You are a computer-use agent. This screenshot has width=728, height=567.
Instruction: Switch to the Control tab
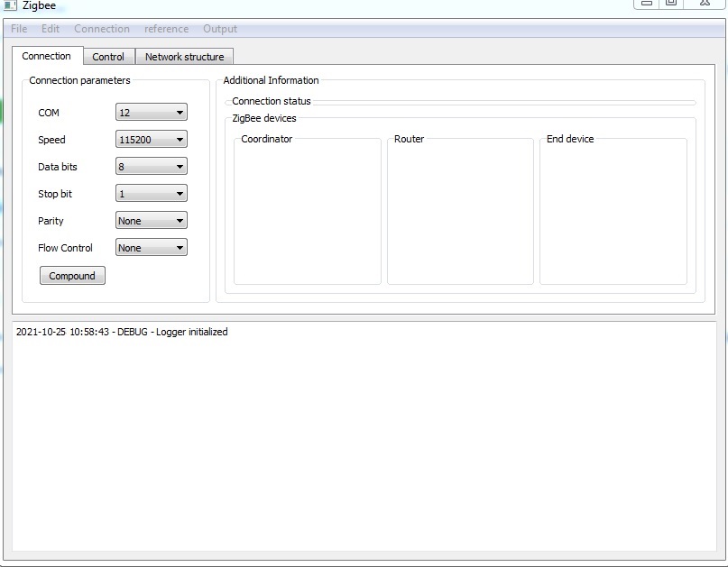(x=108, y=57)
